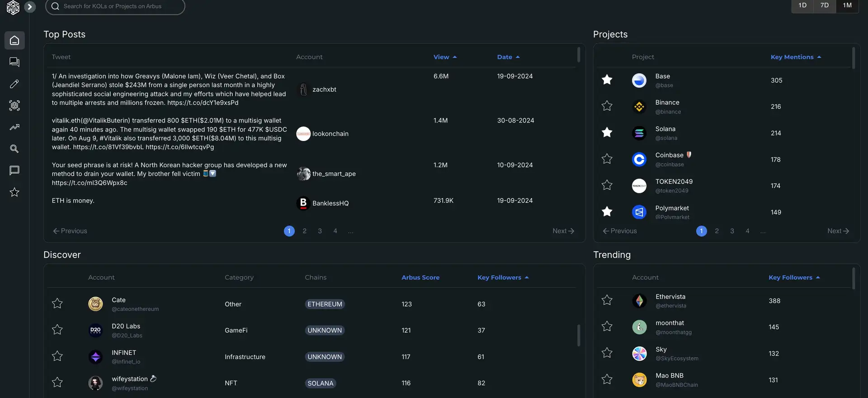Viewport: 868px width, 398px height.
Task: Click the magnifier search icon in sidebar
Action: pyautogui.click(x=14, y=149)
